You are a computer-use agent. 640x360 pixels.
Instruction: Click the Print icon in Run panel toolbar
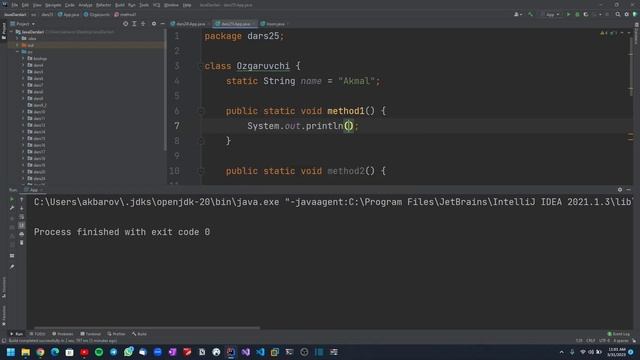22,234
